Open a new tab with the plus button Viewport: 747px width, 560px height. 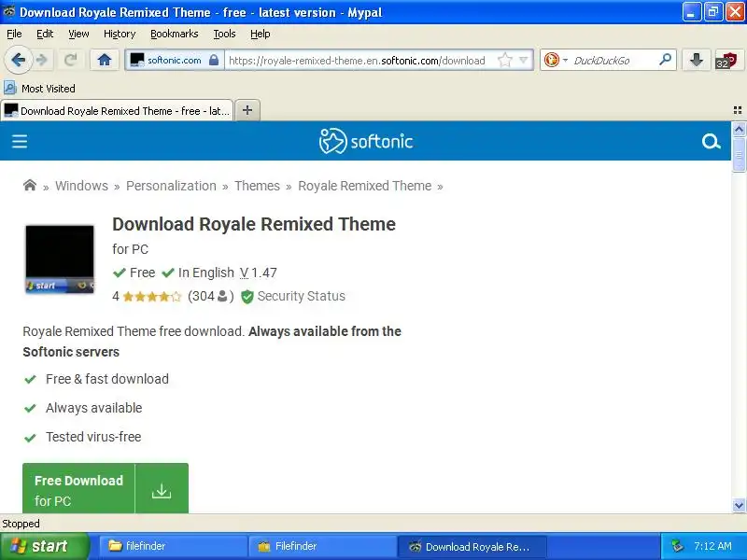(247, 110)
